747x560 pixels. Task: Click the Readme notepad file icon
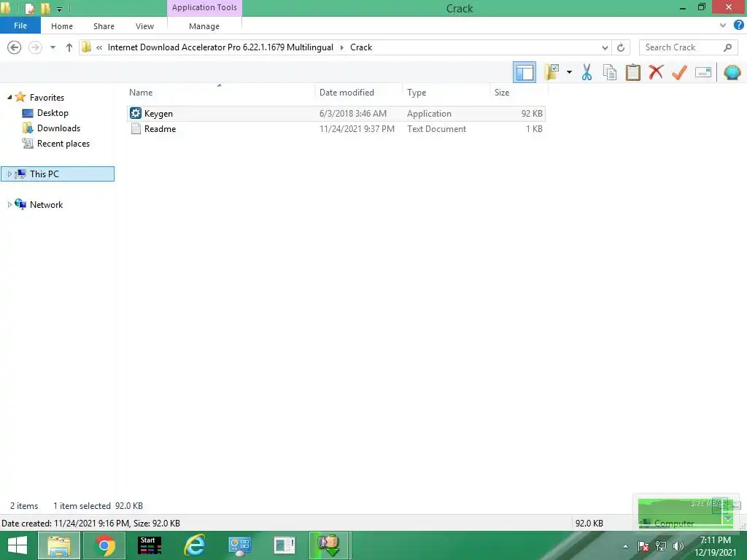tap(136, 128)
